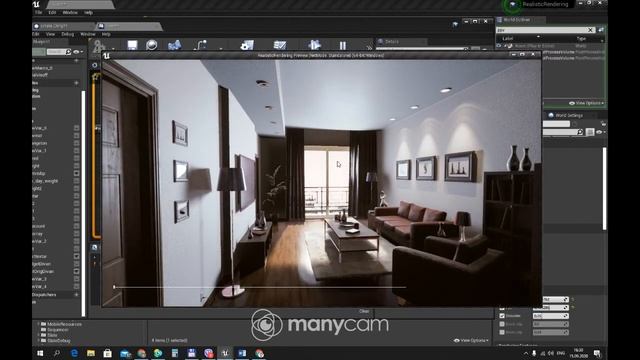Toggle the checkbox of the row above _day_weight
The width and height of the screenshot is (640, 360).
[76, 173]
